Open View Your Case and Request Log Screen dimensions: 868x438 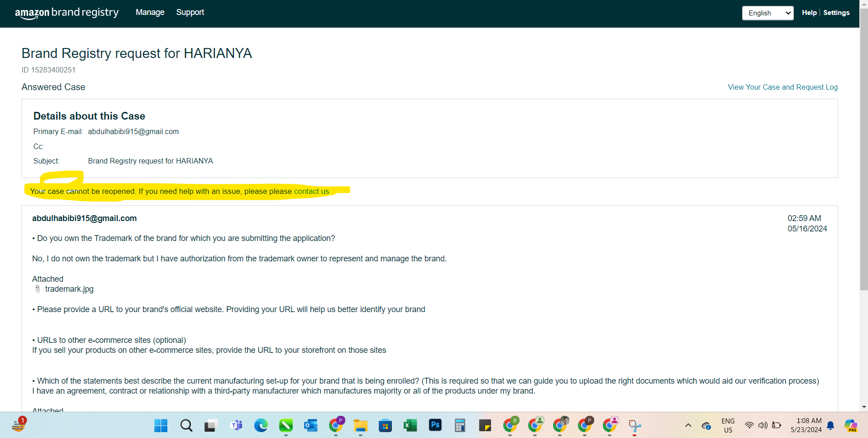point(782,87)
